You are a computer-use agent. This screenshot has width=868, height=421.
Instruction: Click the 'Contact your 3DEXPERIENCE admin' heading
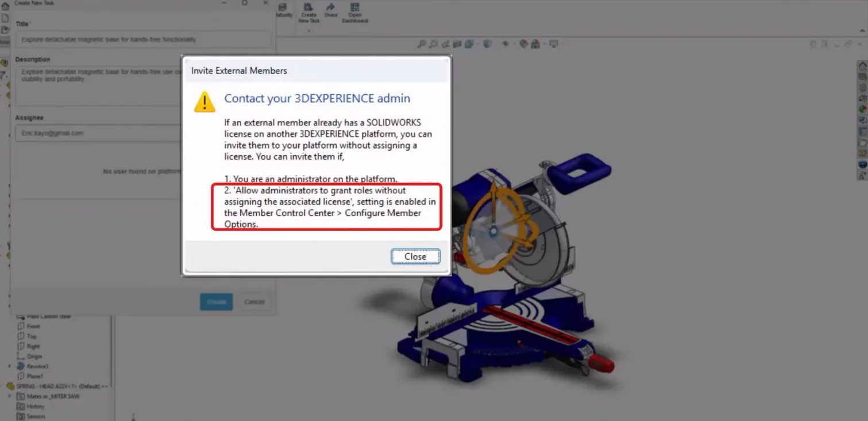[317, 98]
